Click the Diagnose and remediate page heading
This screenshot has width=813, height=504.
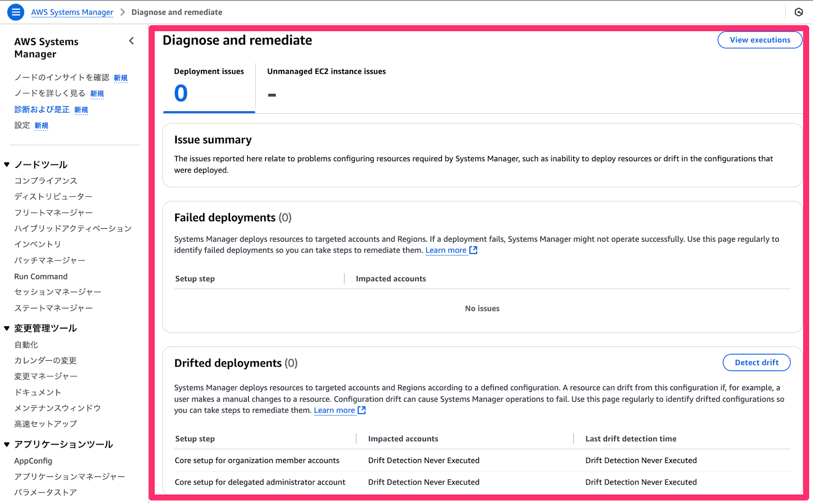(x=237, y=40)
